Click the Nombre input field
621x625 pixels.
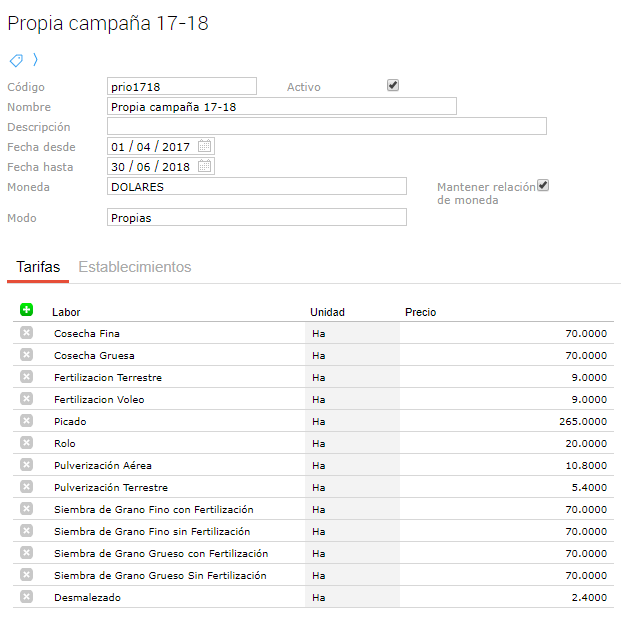[x=281, y=106]
